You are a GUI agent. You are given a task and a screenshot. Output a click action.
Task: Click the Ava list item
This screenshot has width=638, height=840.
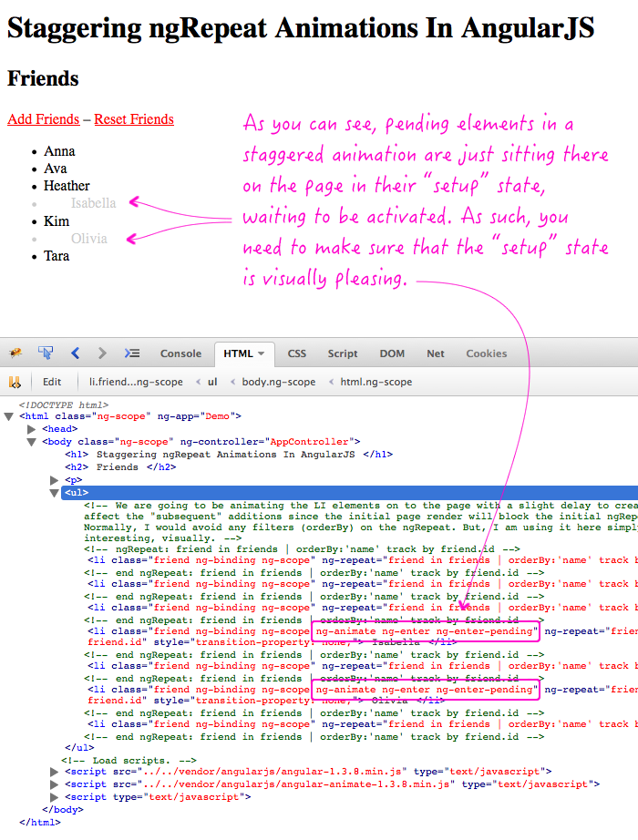pos(56,169)
